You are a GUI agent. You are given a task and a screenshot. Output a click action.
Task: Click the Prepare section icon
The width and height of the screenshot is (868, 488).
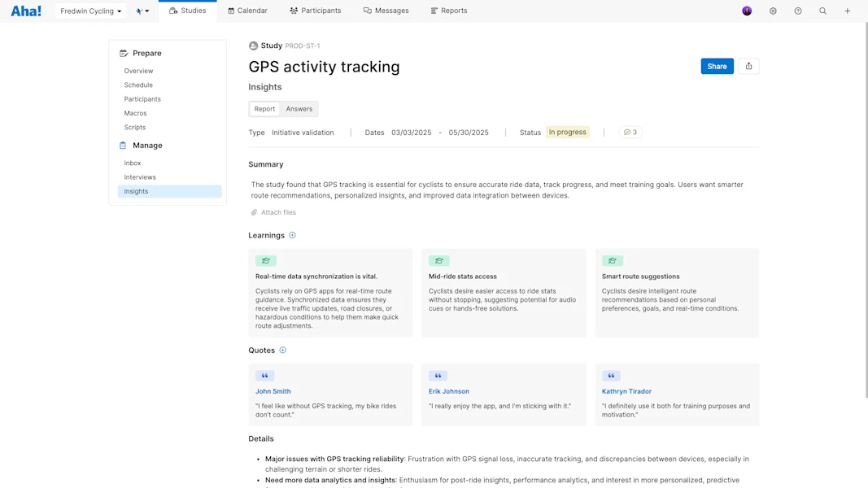pos(124,53)
